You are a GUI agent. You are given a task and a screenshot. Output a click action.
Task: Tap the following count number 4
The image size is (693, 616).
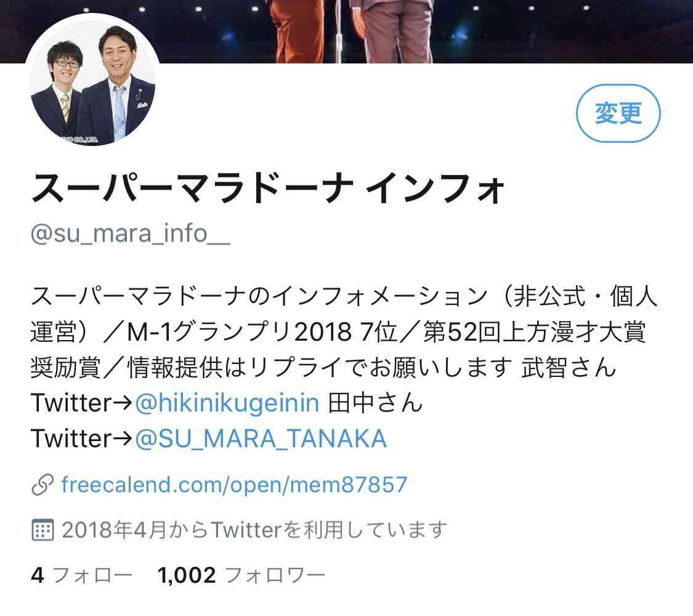point(38,575)
